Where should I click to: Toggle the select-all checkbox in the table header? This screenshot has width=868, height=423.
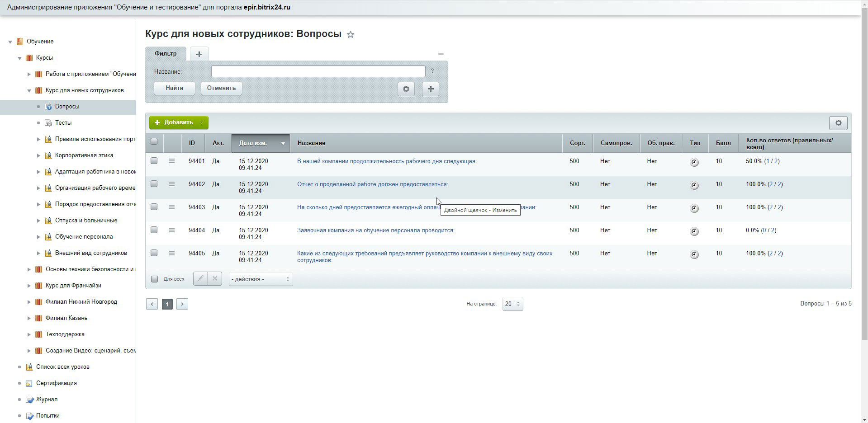point(154,141)
